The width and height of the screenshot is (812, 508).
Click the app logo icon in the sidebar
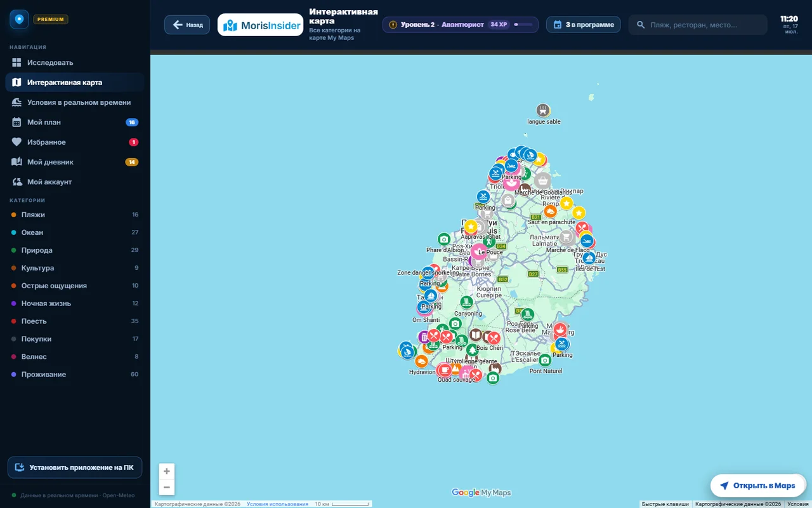[19, 19]
